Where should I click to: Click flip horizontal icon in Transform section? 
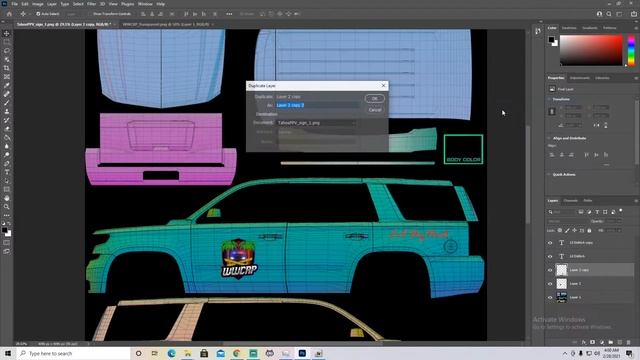[x=597, y=125]
